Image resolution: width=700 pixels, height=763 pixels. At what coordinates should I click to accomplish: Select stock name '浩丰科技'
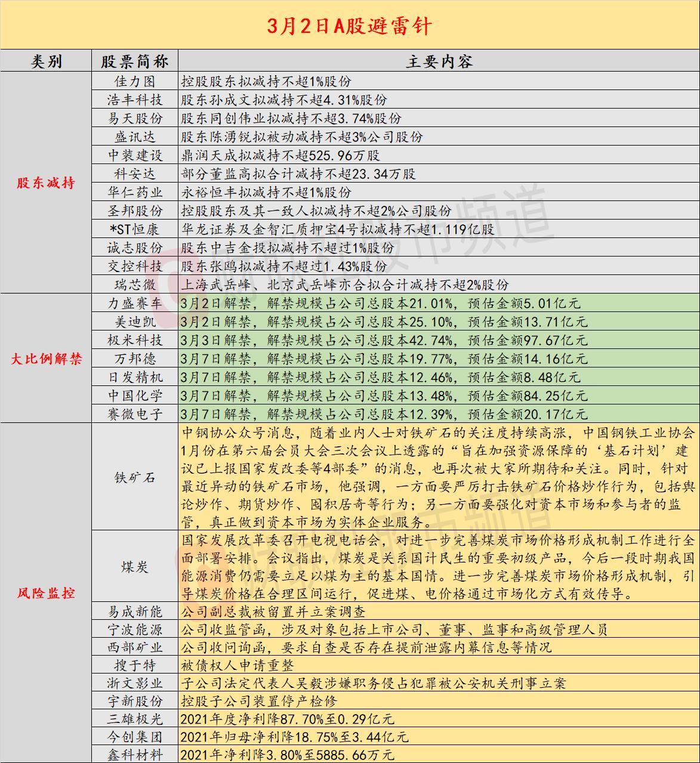135,100
